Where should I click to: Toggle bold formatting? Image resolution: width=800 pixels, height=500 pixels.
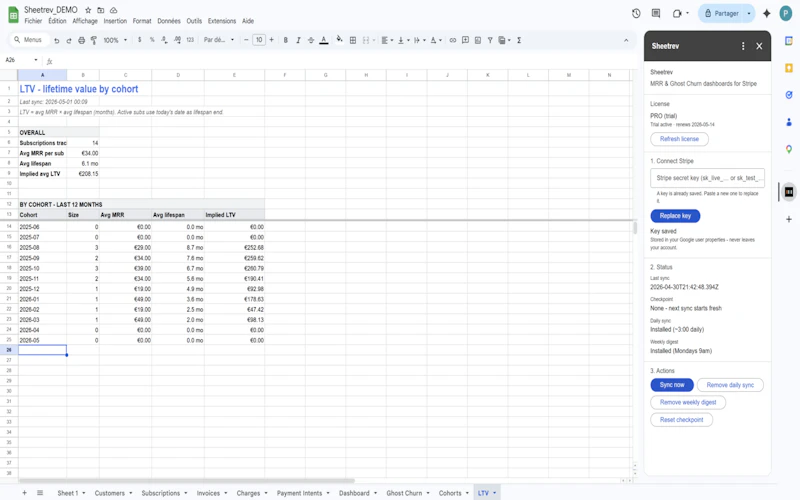click(x=286, y=40)
